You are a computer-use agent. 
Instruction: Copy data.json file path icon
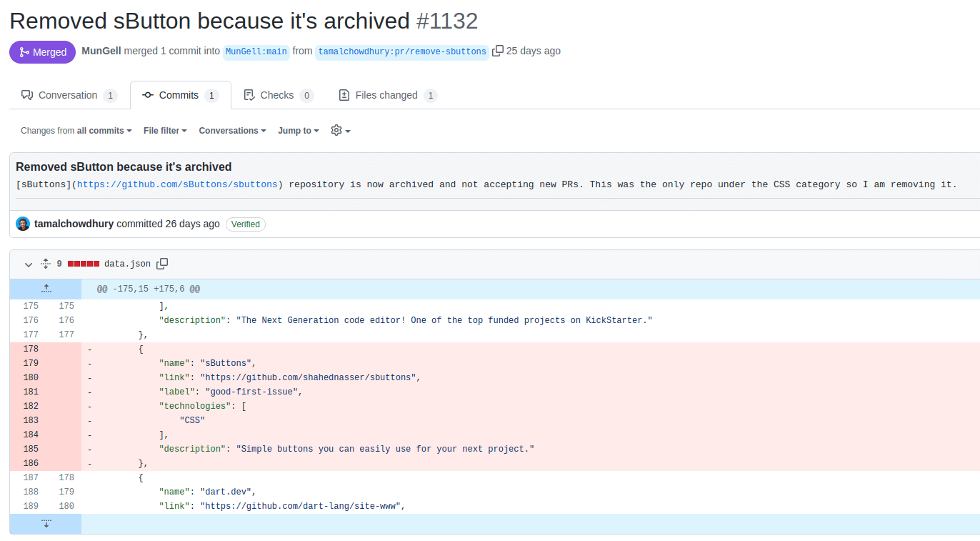[x=162, y=264]
